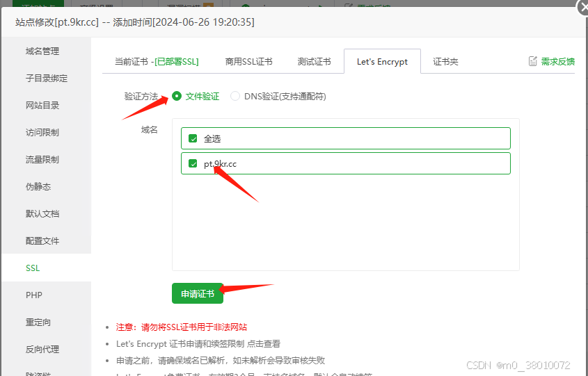Switch to the Let's Encrypt tab

click(382, 61)
